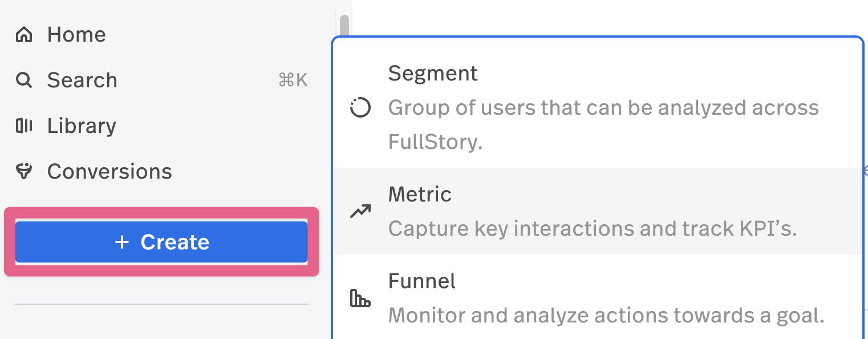
Task: Click the Library books icon in sidebar
Action: pos(23,126)
